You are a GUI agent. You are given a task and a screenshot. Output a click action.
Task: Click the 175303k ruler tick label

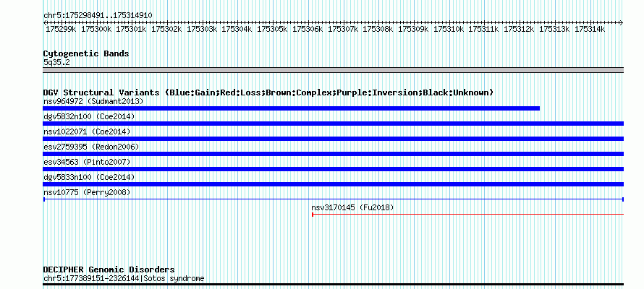202,29
